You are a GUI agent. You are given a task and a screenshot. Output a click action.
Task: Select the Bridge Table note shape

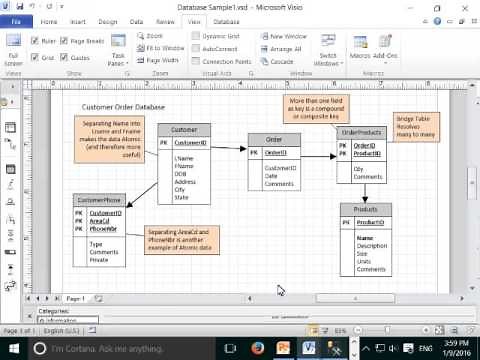pos(416,127)
